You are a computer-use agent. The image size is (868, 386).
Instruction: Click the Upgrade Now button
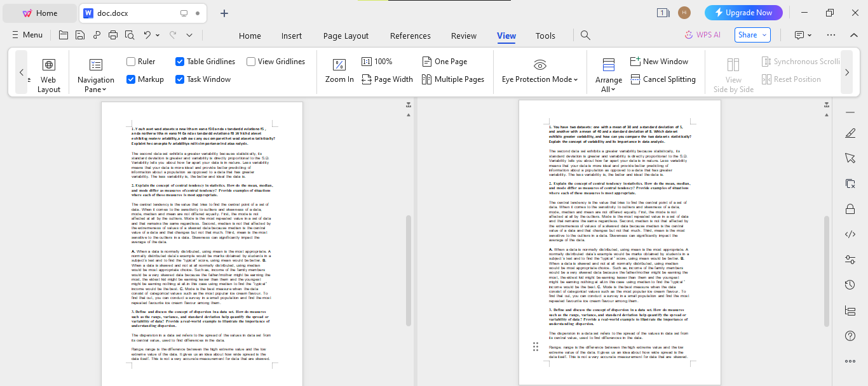[x=743, y=12]
